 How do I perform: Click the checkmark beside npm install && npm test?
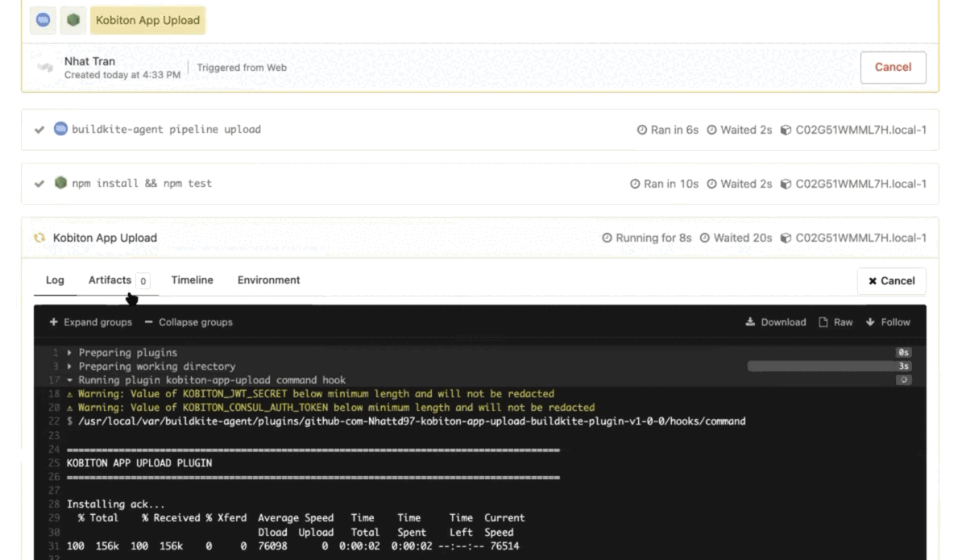(x=38, y=182)
